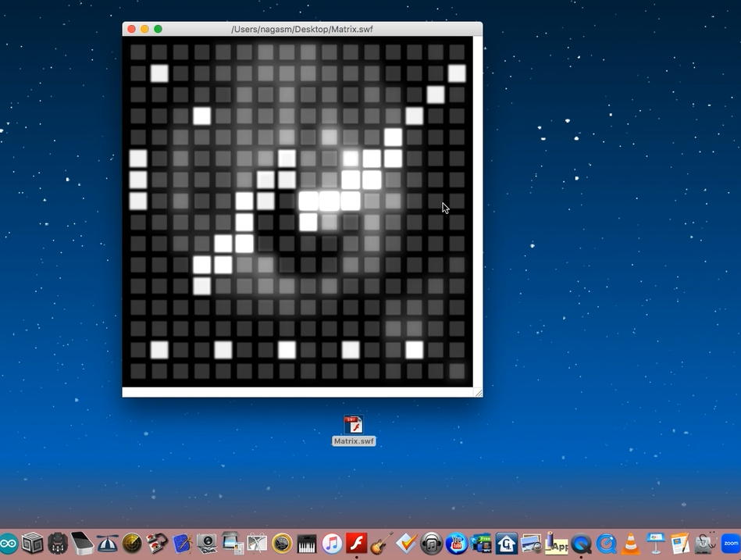This screenshot has width=741, height=560.
Task: Open the dark QuickTime Player 7 icon
Action: coord(581,544)
